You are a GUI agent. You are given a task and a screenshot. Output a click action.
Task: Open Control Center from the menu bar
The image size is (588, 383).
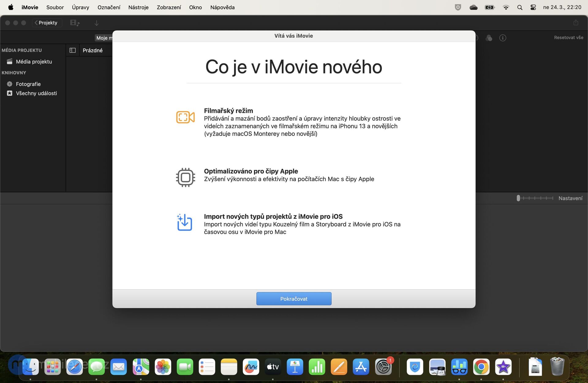point(533,7)
